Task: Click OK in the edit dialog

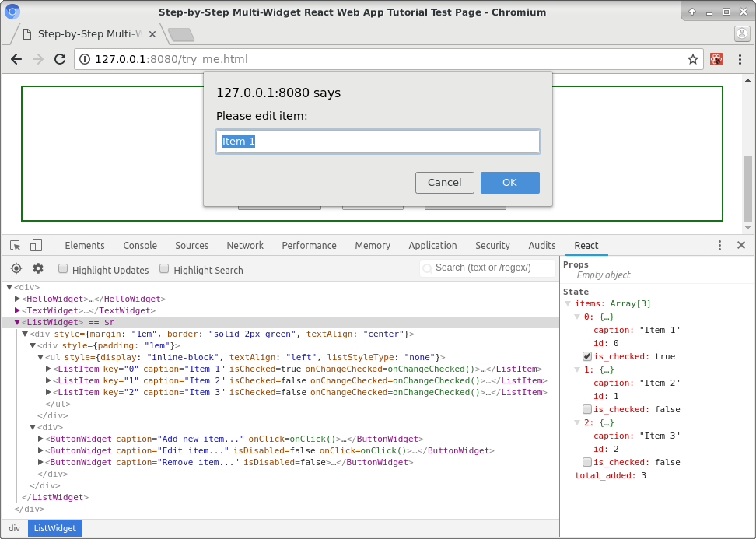Action: click(510, 183)
